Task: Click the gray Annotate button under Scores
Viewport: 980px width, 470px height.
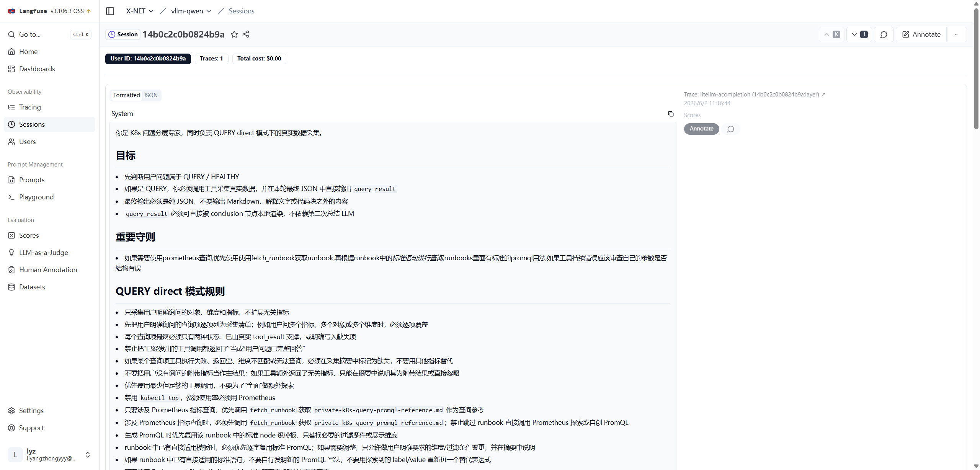Action: pos(701,129)
